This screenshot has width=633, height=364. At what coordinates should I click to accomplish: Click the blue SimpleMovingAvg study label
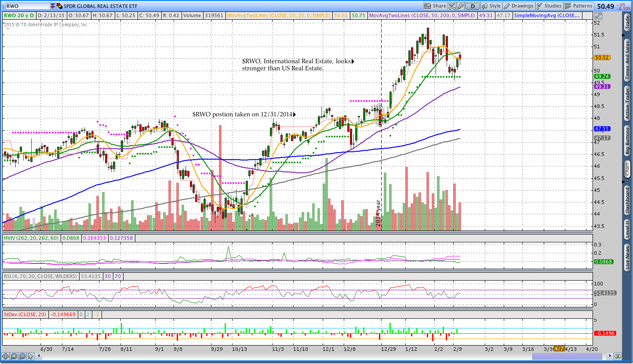click(x=547, y=15)
